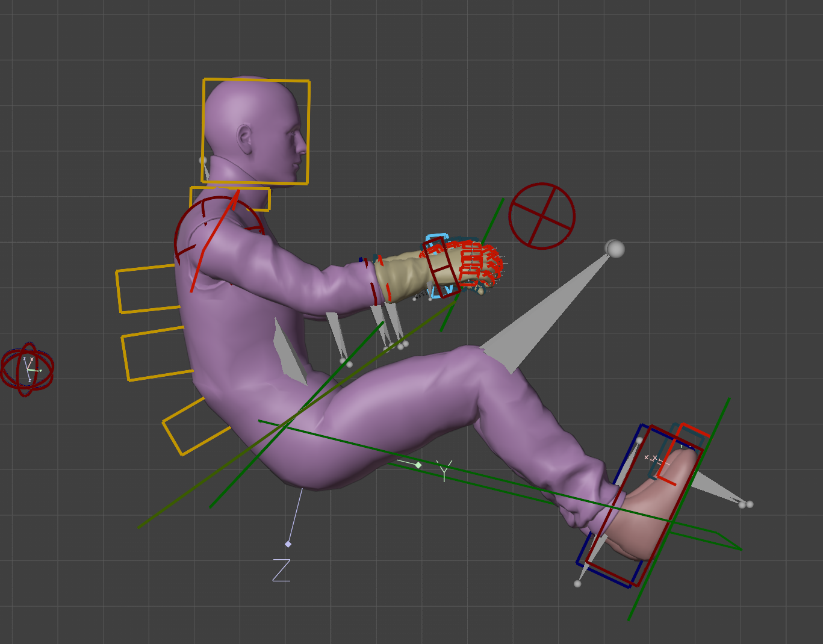Select the large dark red foot box

tap(644, 506)
